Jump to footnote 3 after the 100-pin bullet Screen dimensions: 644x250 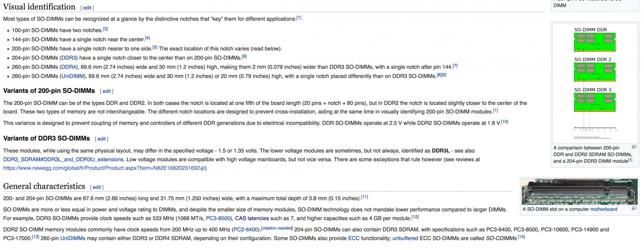point(105,29)
